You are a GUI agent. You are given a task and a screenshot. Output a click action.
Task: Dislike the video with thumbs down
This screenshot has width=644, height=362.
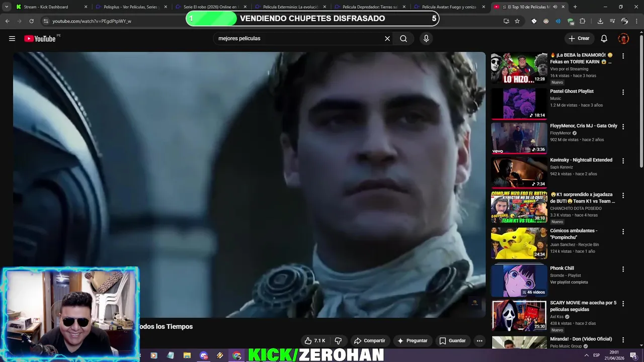(338, 340)
